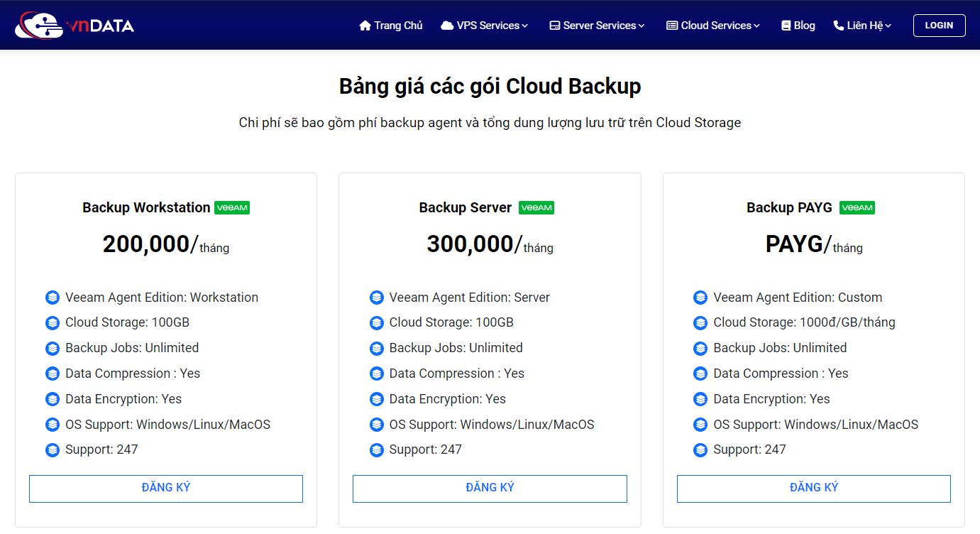Click the phone icon beside Liên Hệ
Viewport: 980px width, 534px height.
838,26
